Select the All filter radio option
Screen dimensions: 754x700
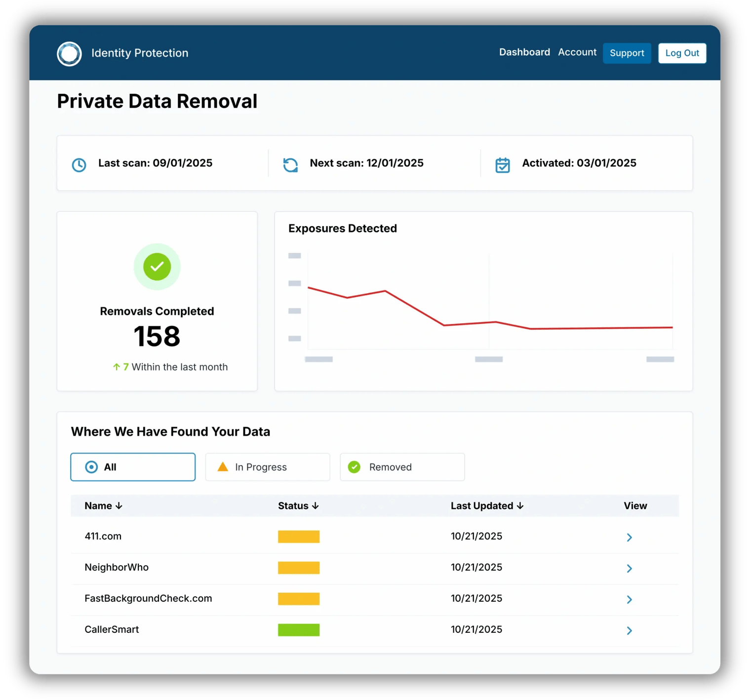click(133, 467)
